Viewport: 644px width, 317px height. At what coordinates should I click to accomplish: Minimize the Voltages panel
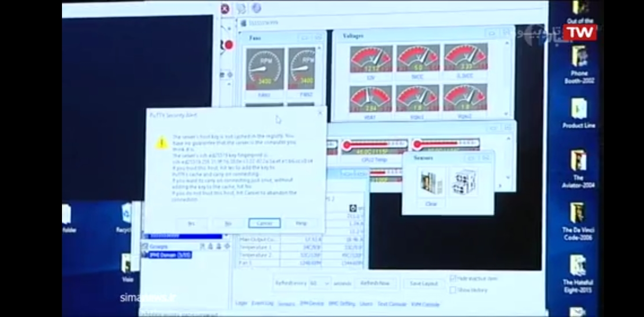pos(492,33)
